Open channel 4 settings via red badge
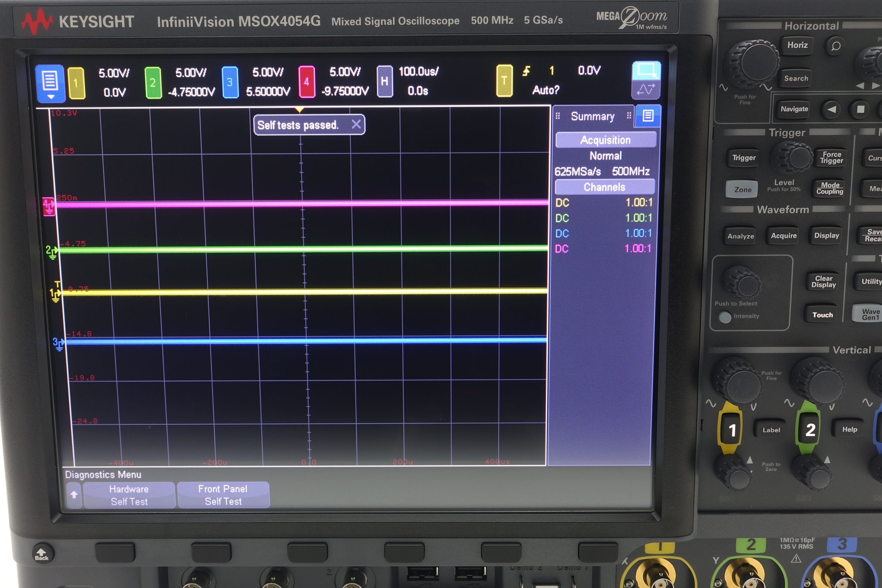Screen dimensions: 882x588 pos(307,82)
